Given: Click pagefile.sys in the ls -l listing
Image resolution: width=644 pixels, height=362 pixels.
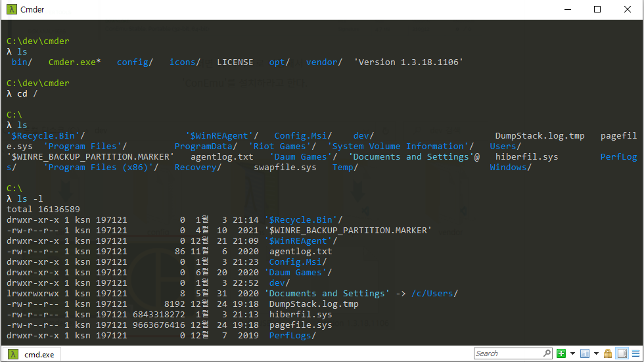Looking at the screenshot, I should tap(301, 325).
